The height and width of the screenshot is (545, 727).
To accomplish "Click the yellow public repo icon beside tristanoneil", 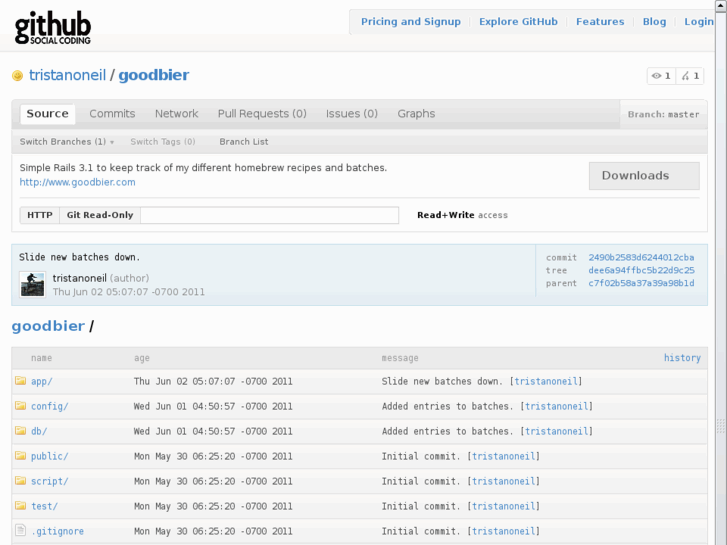I will [18, 75].
